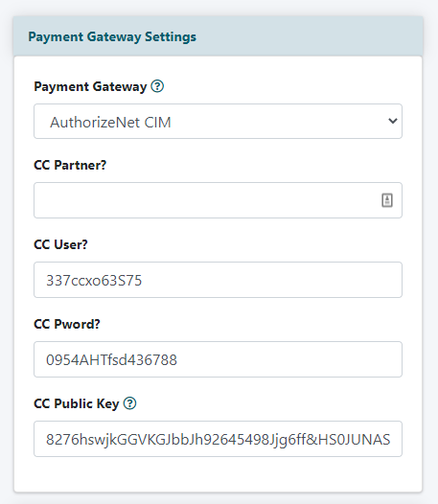The width and height of the screenshot is (438, 504).
Task: Select the AuthorizeNet CIM text in dropdown
Action: click(110, 122)
